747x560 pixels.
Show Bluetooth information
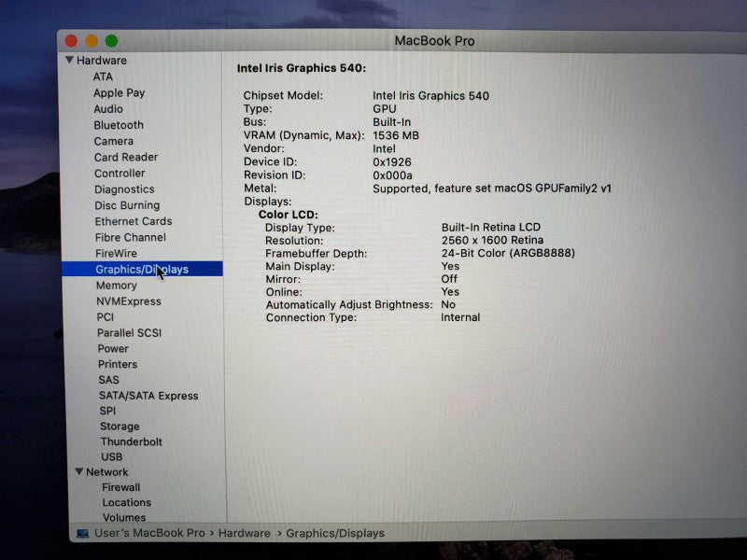pyautogui.click(x=119, y=125)
